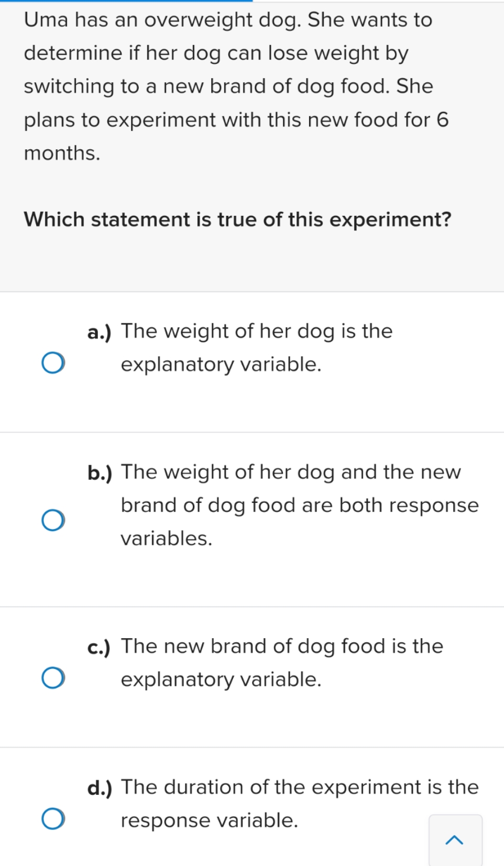Image resolution: width=504 pixels, height=866 pixels.
Task: Click the experiment description paragraph
Action: pos(236,86)
